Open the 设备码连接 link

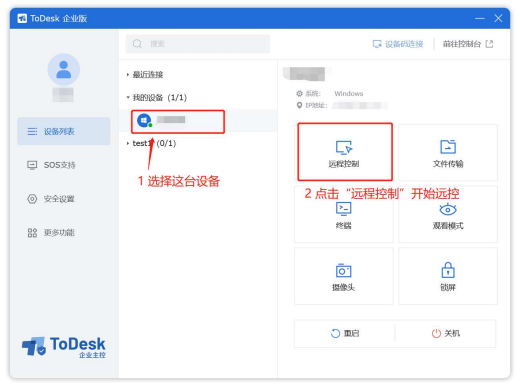(x=398, y=44)
